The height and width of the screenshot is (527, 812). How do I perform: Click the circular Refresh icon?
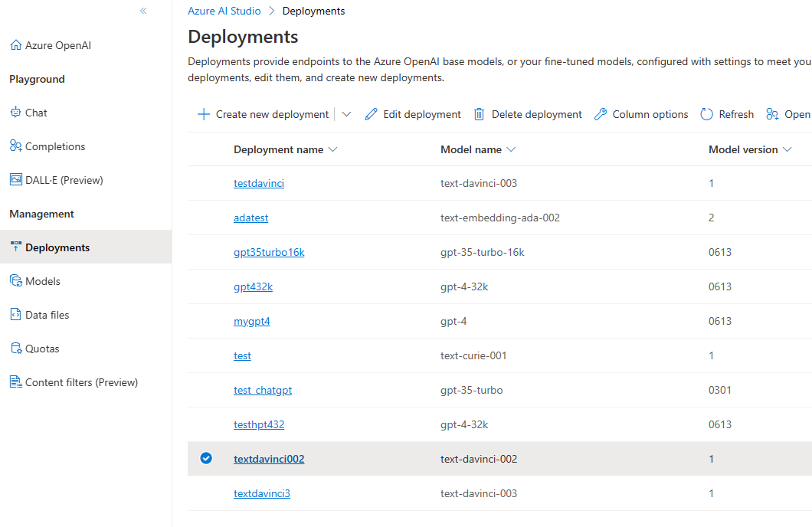click(706, 114)
